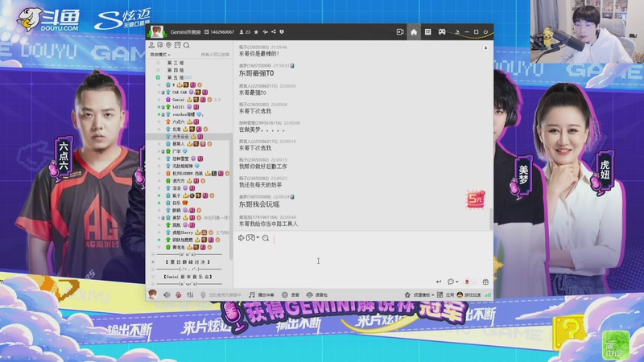Select user 虎妞Sherry in member list
This screenshot has height=362, width=644.
(x=183, y=232)
